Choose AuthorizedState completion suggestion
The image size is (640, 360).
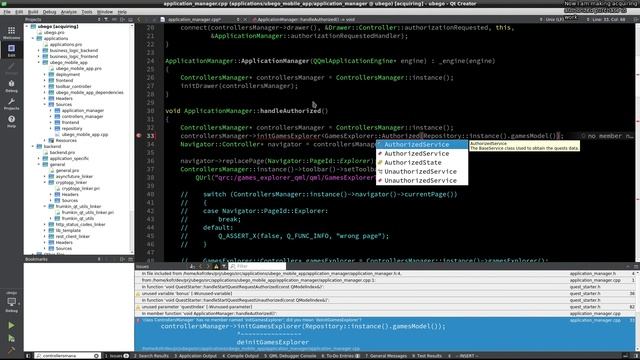pos(422,162)
